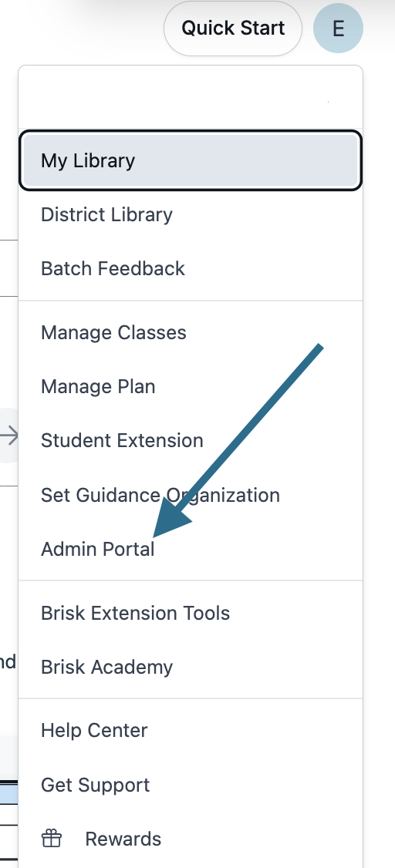The width and height of the screenshot is (395, 868).
Task: Open Rewards menu item
Action: pyautogui.click(x=191, y=839)
